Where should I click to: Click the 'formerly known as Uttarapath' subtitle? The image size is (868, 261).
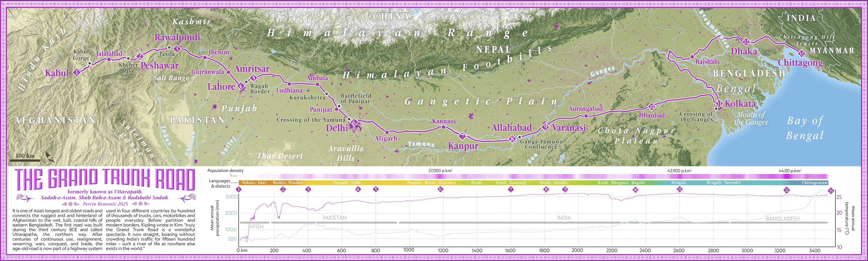pyautogui.click(x=105, y=192)
